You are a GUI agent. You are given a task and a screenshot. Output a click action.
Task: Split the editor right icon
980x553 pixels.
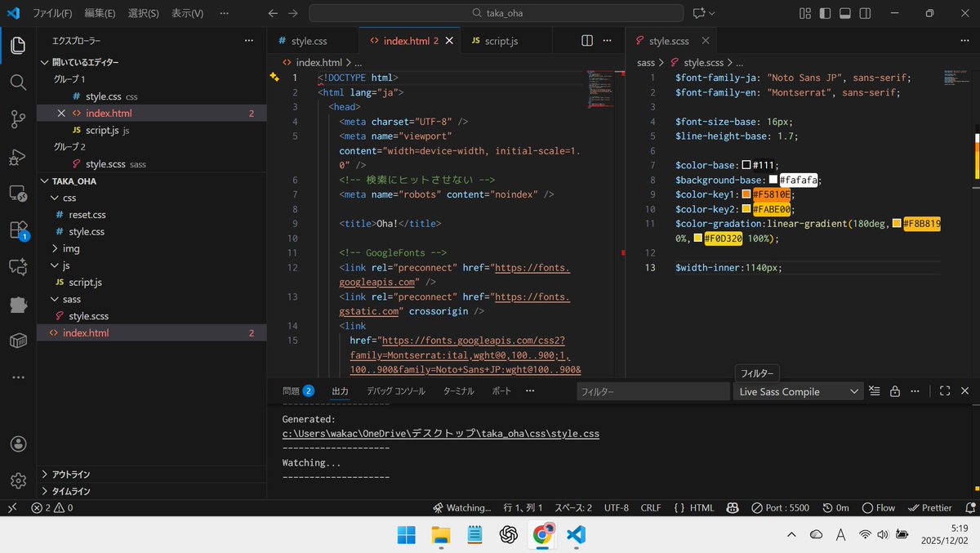point(587,41)
